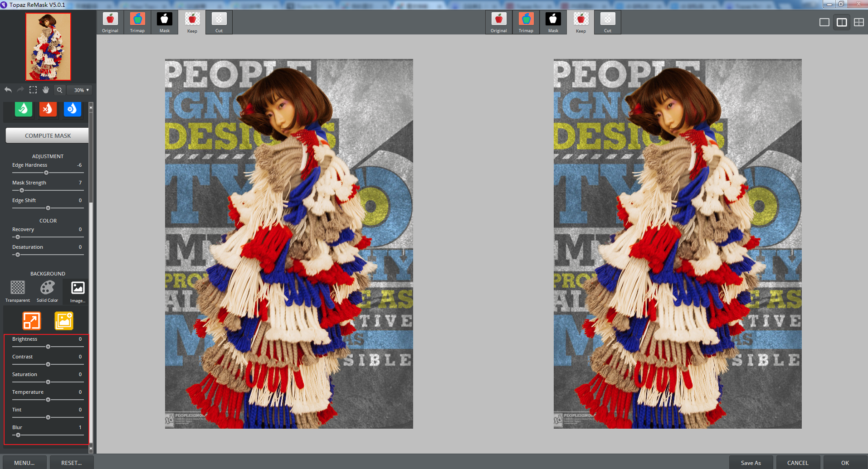Click the yellow add background image icon

pyautogui.click(x=64, y=321)
